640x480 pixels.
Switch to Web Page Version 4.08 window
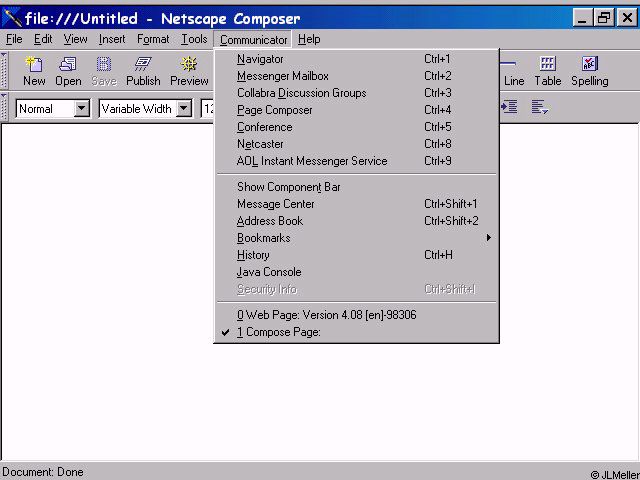356,315
